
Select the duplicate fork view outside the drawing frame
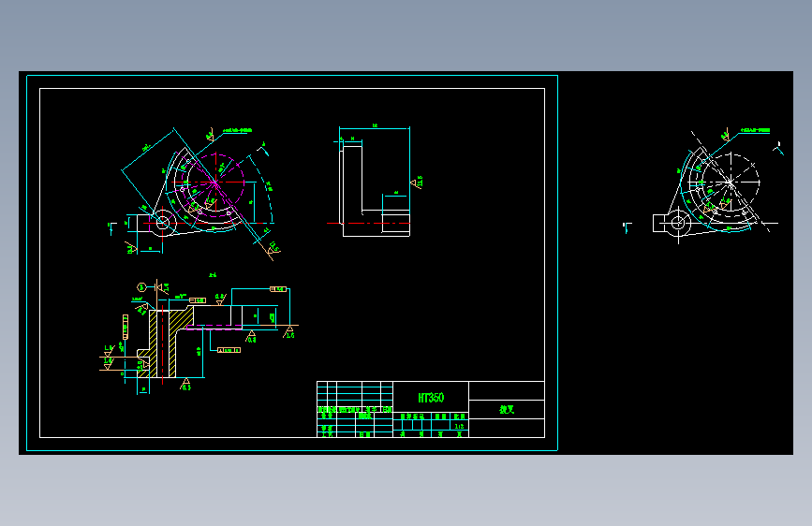tap(703, 185)
